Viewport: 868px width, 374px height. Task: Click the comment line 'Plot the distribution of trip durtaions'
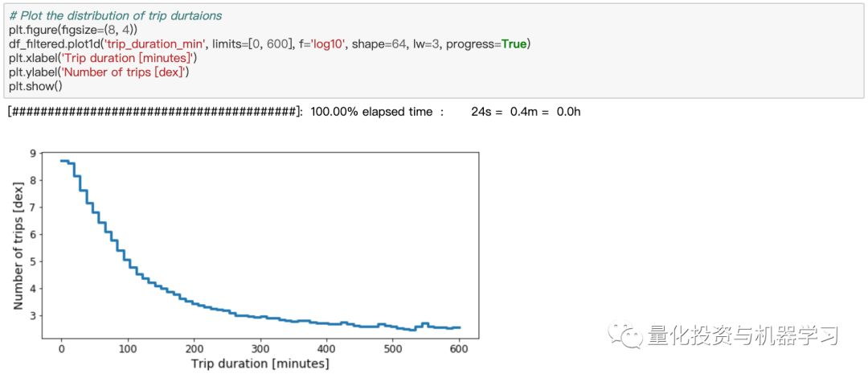pyautogui.click(x=116, y=16)
